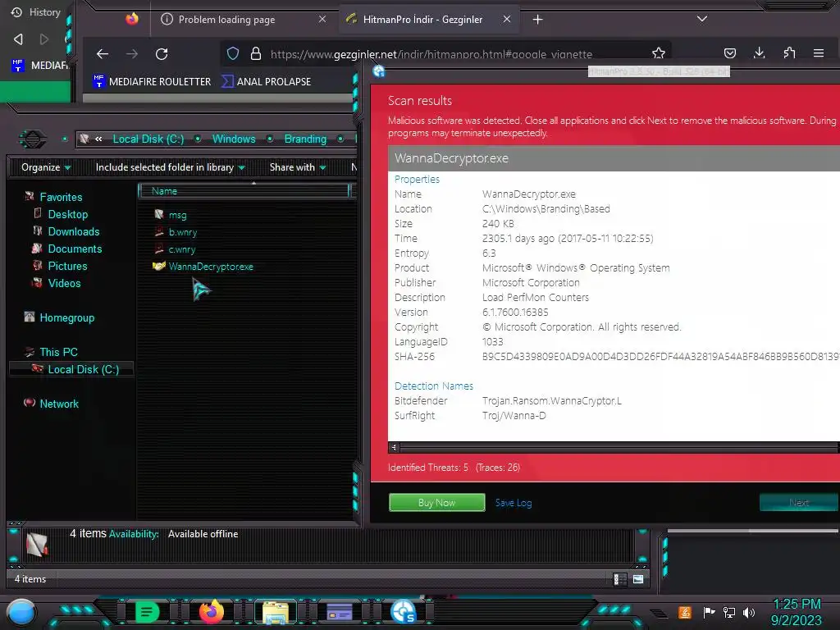Sort by the Name column header
Image resolution: width=840 pixels, height=630 pixels.
click(x=244, y=190)
